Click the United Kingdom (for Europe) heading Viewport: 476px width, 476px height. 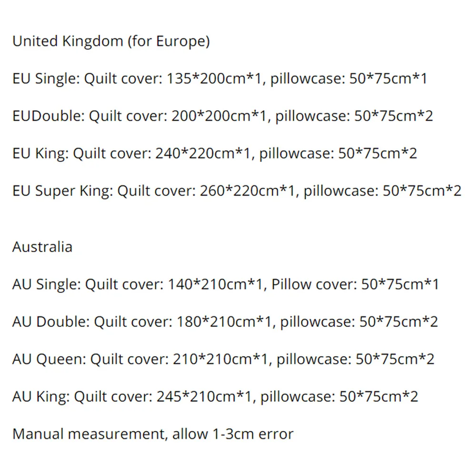click(111, 41)
